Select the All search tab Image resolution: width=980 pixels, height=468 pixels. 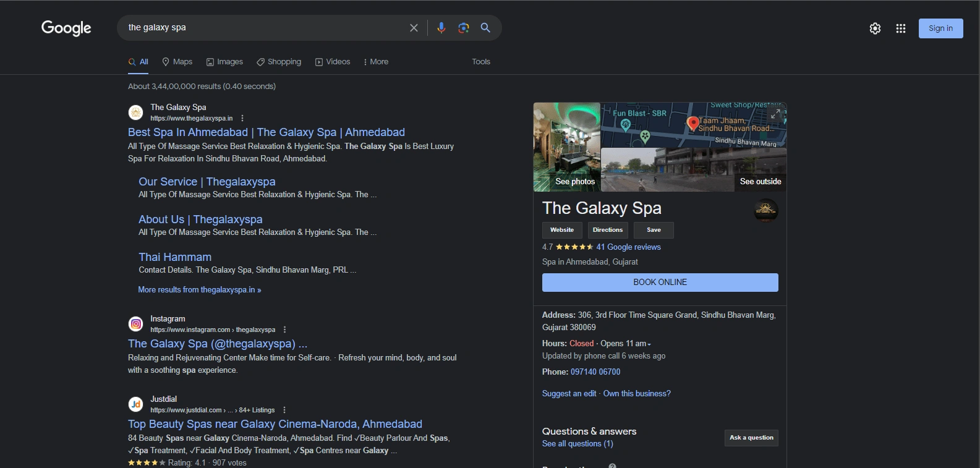coord(138,62)
